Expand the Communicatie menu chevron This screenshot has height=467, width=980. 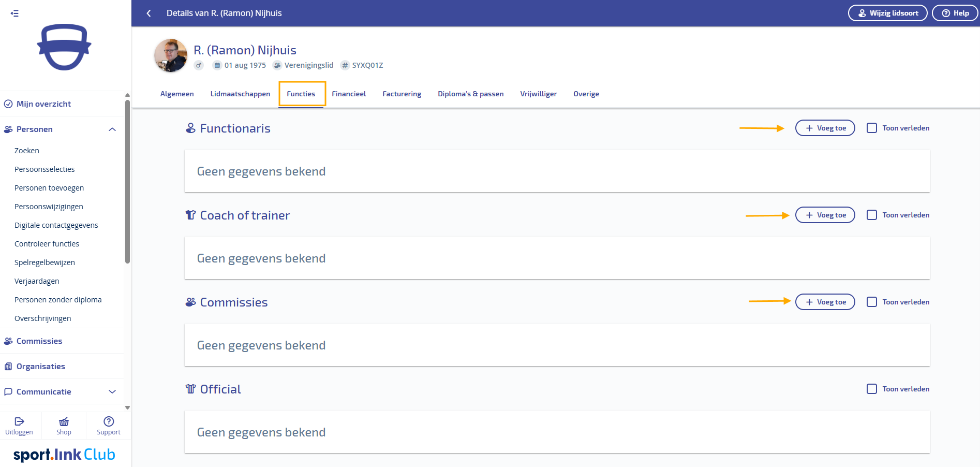click(x=112, y=392)
